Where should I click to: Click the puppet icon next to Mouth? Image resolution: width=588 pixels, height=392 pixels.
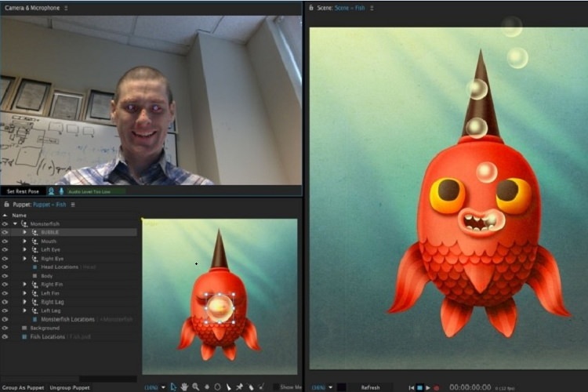point(34,241)
